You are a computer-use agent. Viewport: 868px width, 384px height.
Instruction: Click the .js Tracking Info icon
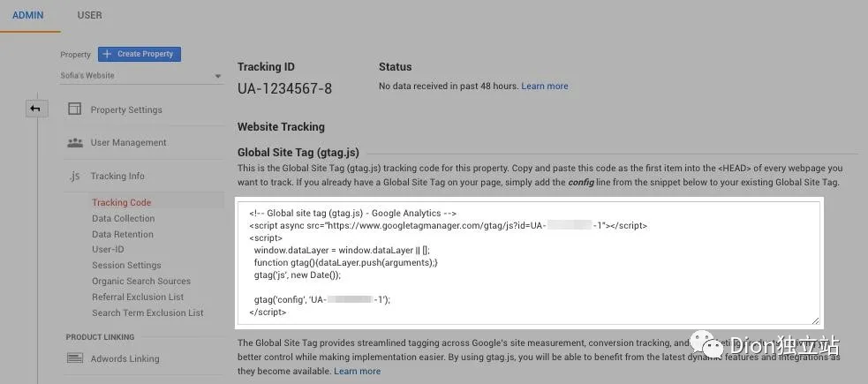(74, 176)
